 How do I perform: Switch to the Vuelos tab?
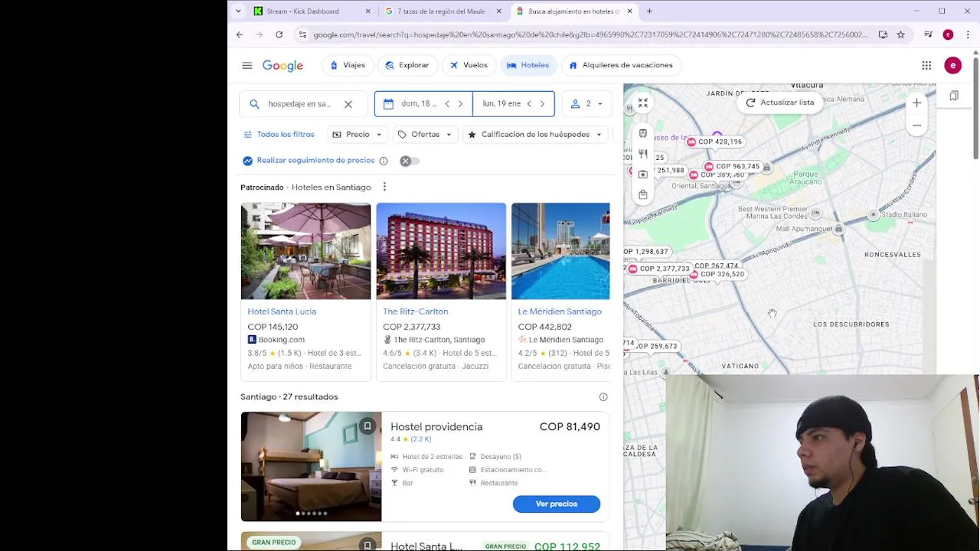tap(469, 65)
